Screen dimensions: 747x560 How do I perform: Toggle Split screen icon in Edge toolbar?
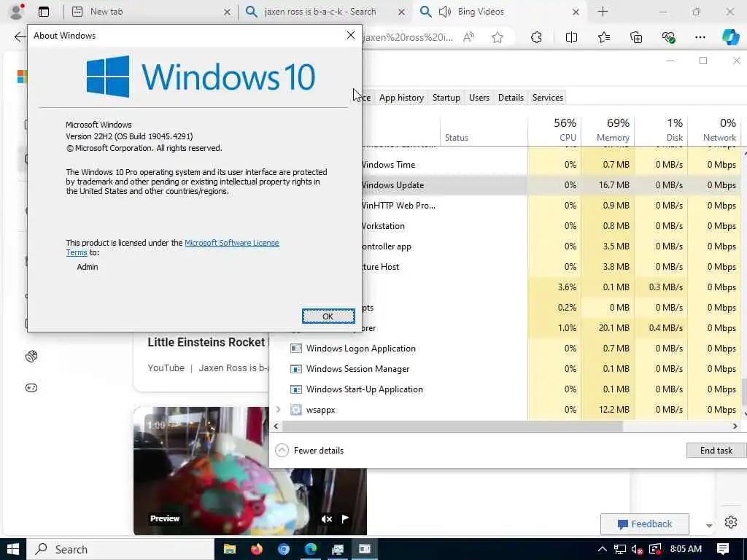(x=571, y=37)
